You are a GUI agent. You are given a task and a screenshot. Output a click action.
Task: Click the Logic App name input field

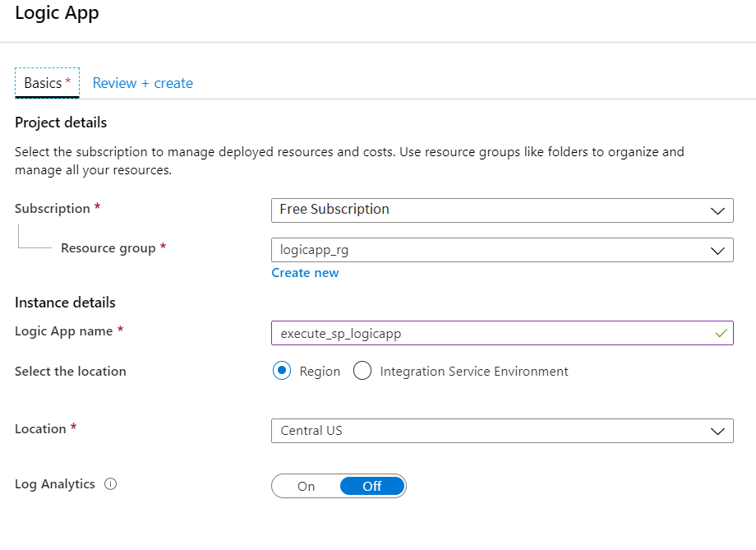(502, 333)
